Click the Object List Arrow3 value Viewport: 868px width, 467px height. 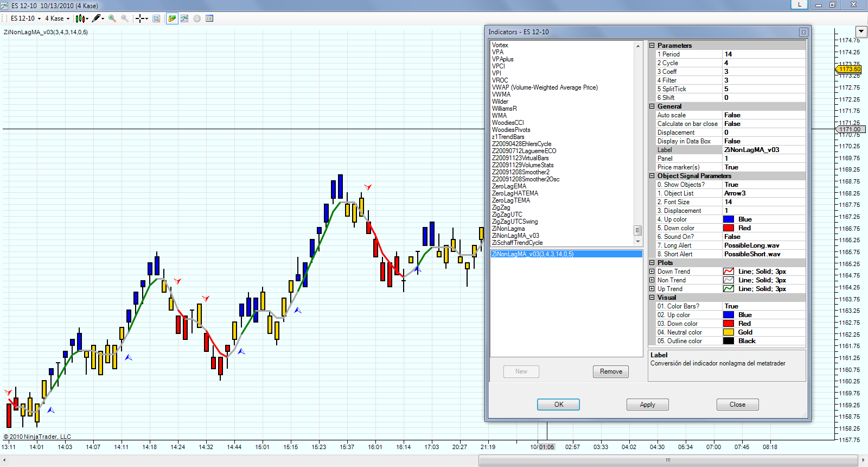point(764,193)
